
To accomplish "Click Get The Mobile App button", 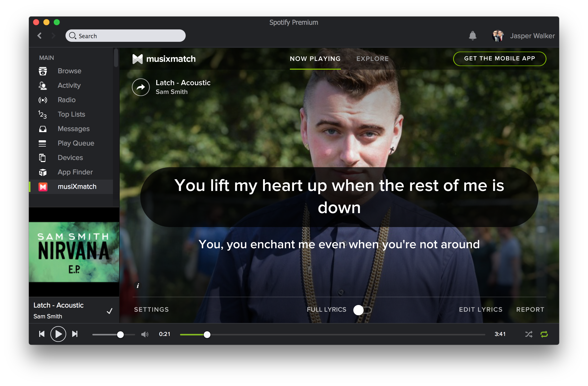I will 500,59.
